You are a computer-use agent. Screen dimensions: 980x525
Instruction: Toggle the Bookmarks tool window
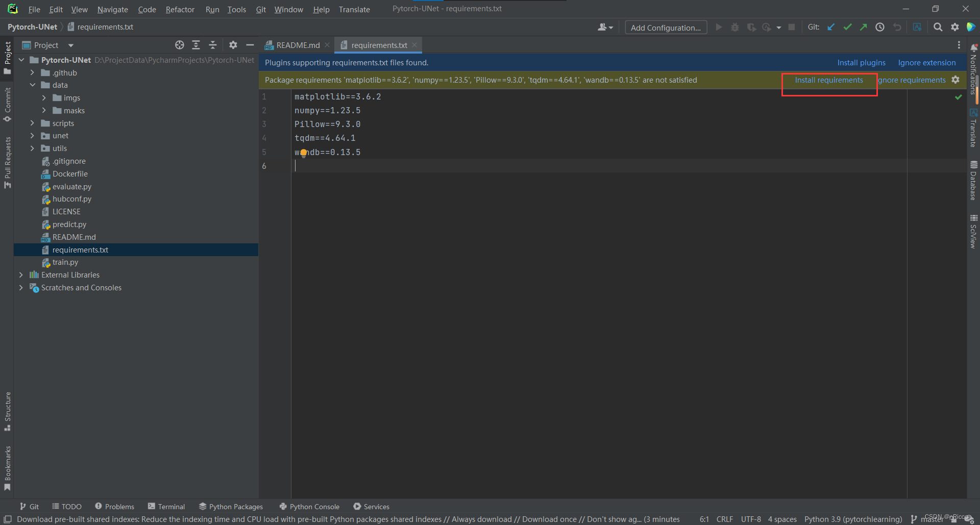7,468
